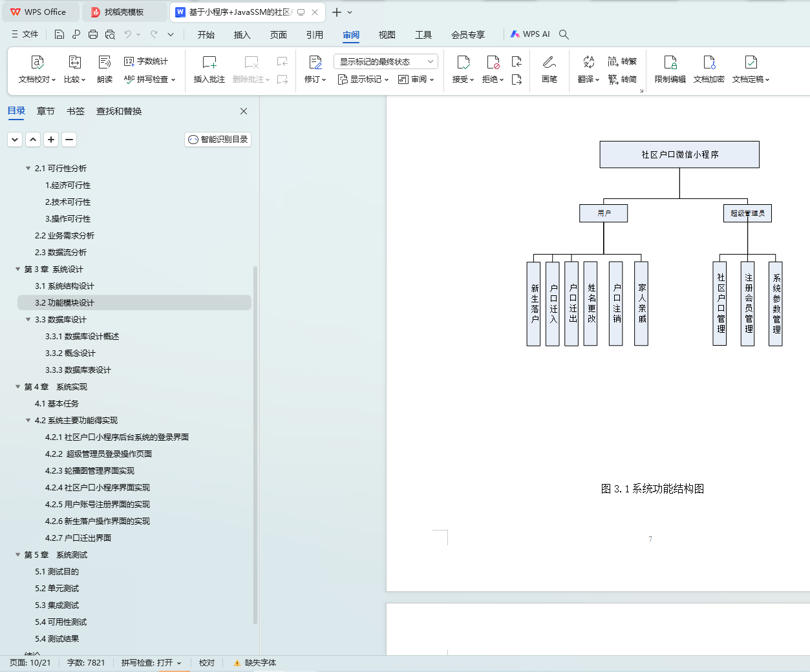Click the 字数: 7821 status entry
This screenshot has width=810, height=672.
click(86, 663)
